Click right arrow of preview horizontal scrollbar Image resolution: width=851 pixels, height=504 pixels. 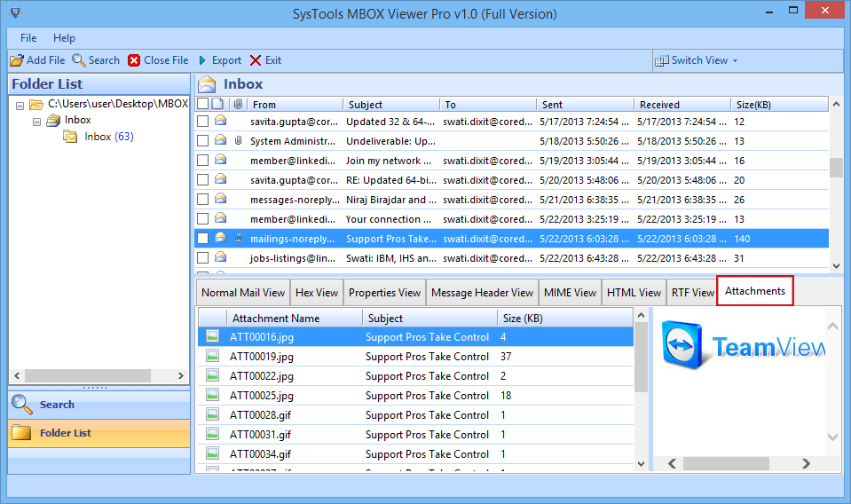[806, 463]
